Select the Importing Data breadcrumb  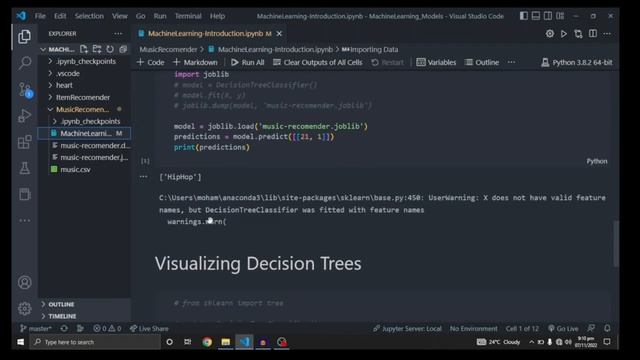(369, 49)
